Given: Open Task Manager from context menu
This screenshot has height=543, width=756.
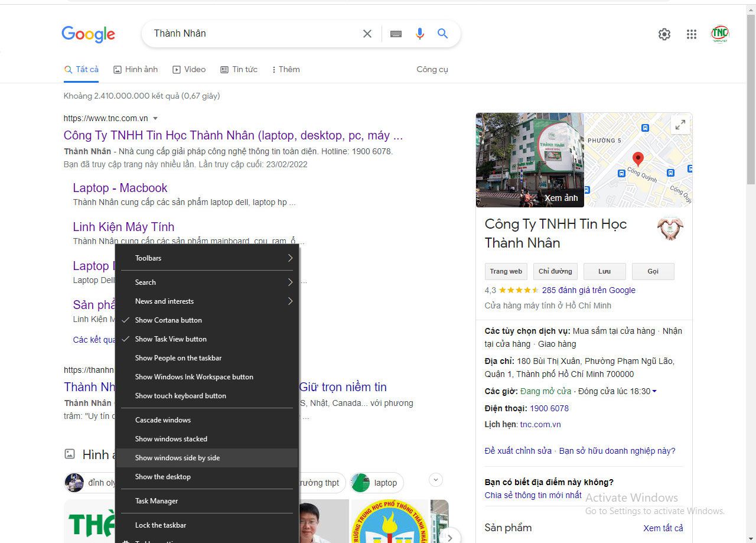Looking at the screenshot, I should 207,501.
